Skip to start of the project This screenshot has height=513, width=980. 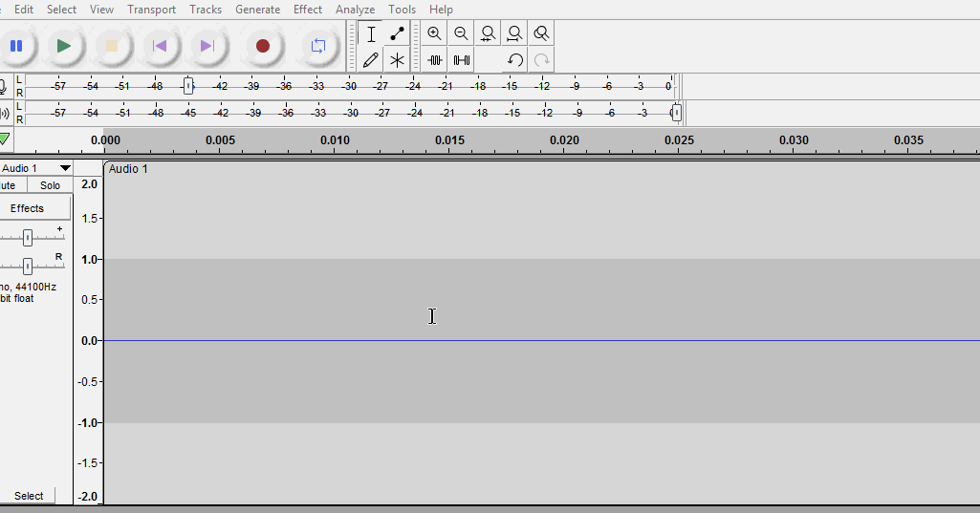click(160, 46)
